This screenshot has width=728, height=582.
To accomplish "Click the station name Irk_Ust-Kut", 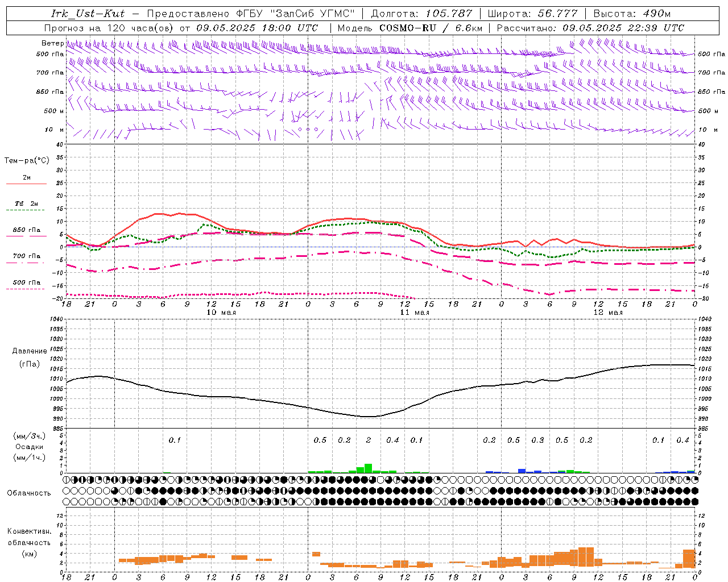I will (88, 14).
